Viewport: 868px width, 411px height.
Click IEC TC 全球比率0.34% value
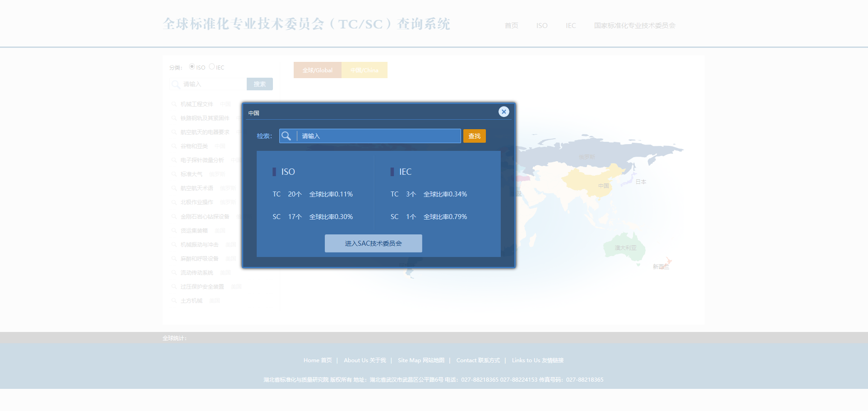click(445, 194)
